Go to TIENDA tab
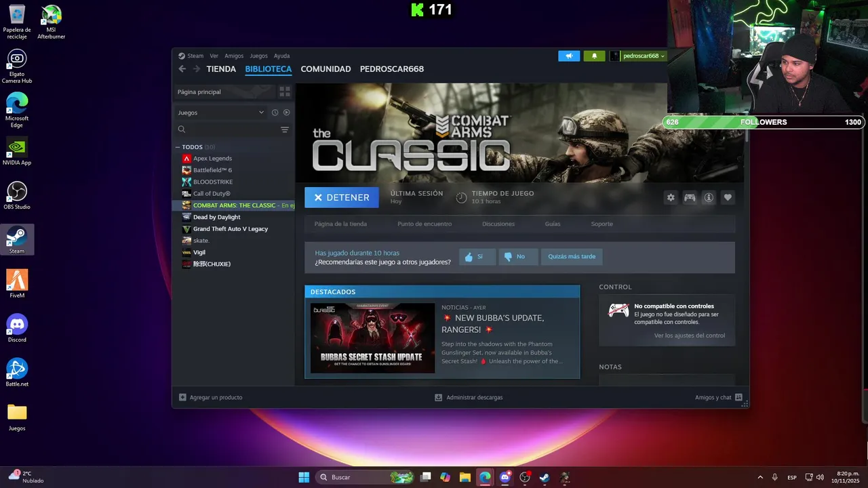This screenshot has height=488, width=868. click(221, 69)
